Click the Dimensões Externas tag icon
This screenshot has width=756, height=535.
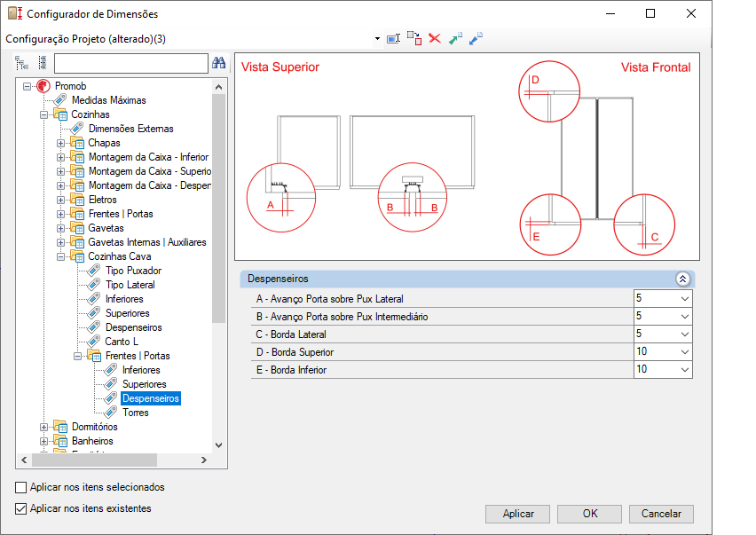[77, 129]
